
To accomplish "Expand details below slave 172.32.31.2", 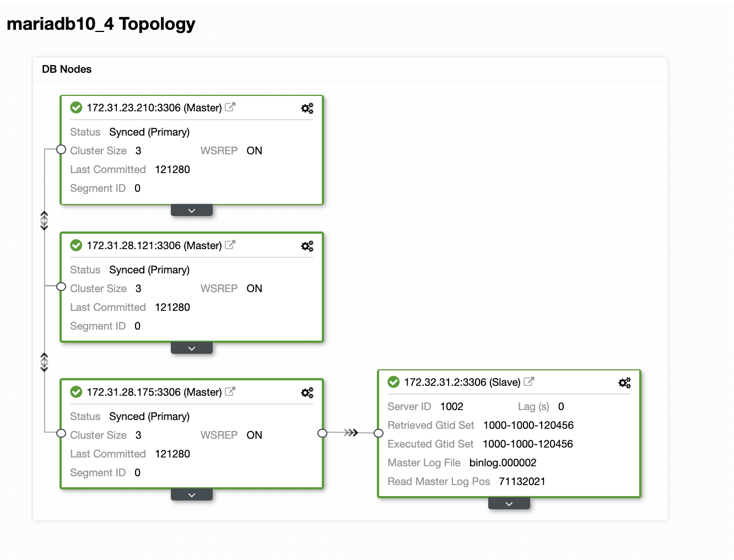I will pos(509,504).
